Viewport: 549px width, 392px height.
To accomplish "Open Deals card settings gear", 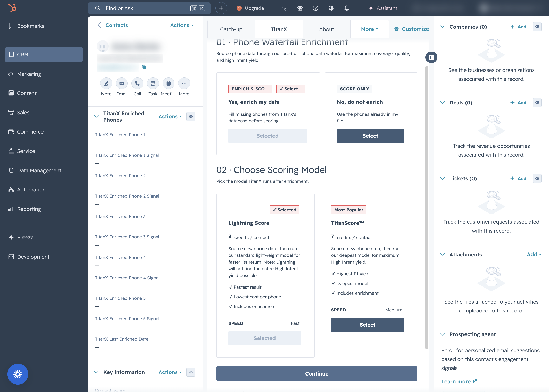I will [x=537, y=103].
